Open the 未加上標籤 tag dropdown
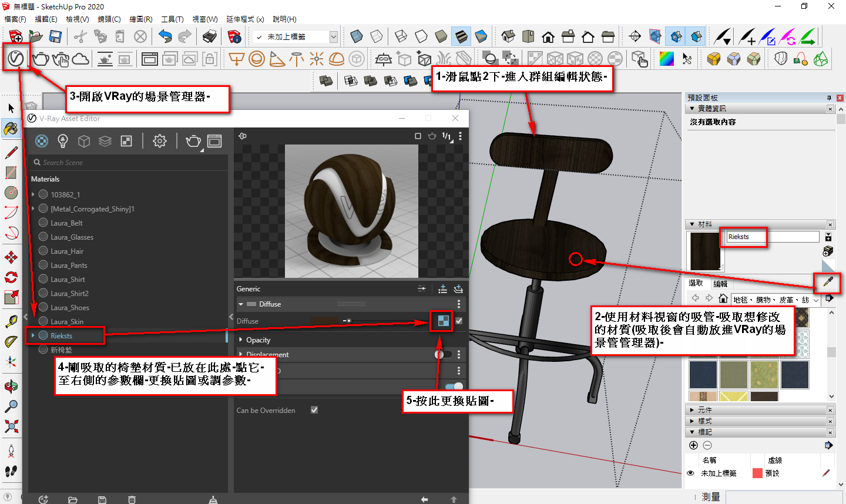Image resolution: width=846 pixels, height=504 pixels. click(334, 37)
